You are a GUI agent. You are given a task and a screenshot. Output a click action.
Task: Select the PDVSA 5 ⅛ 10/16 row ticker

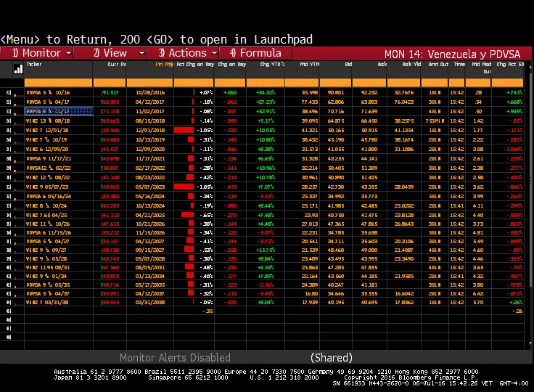tap(48, 92)
